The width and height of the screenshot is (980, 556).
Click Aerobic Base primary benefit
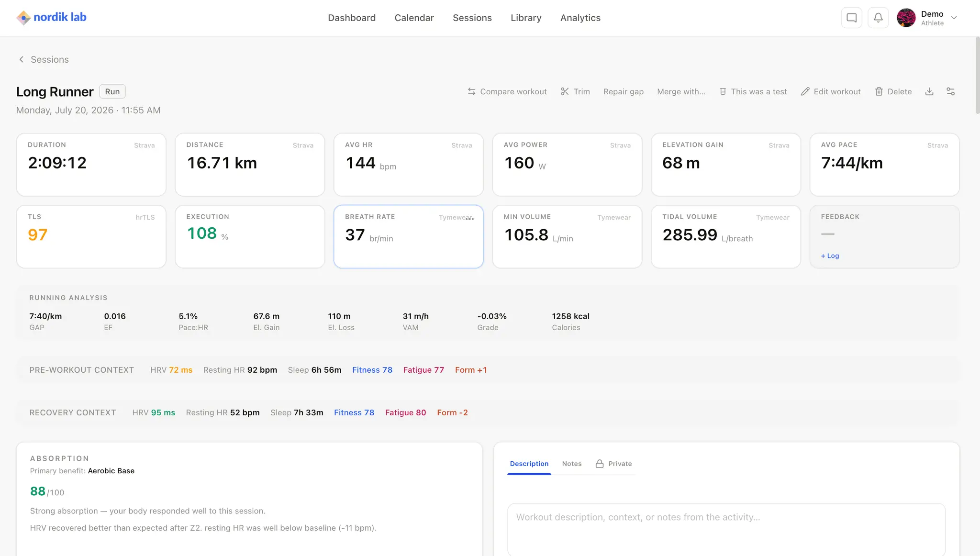point(111,471)
